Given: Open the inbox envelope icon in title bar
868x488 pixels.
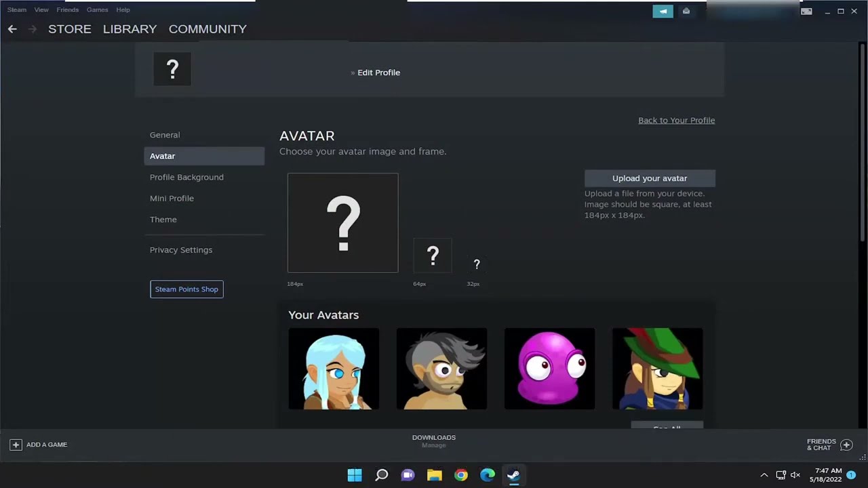Looking at the screenshot, I should pyautogui.click(x=686, y=11).
